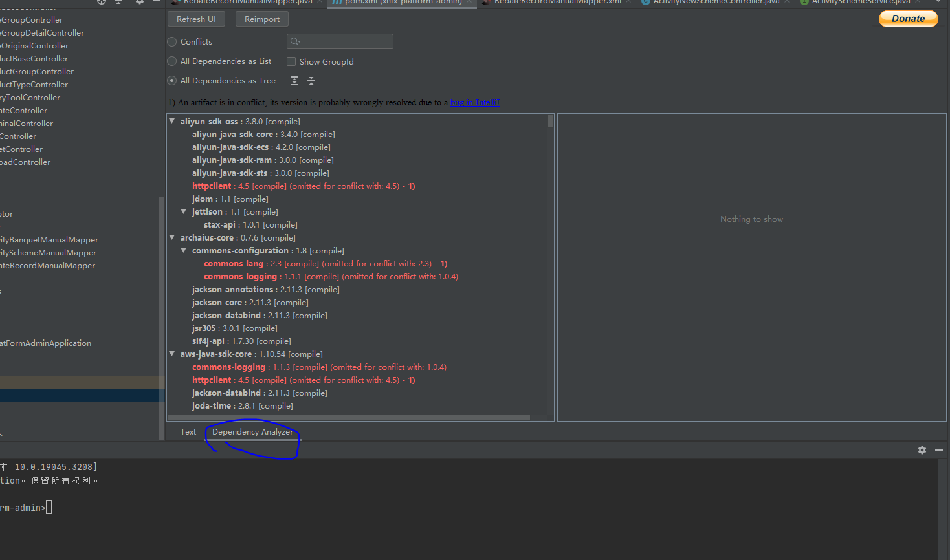Select the joda-time 2.8.1 dependency
The width and height of the screenshot is (950, 560).
(x=242, y=405)
